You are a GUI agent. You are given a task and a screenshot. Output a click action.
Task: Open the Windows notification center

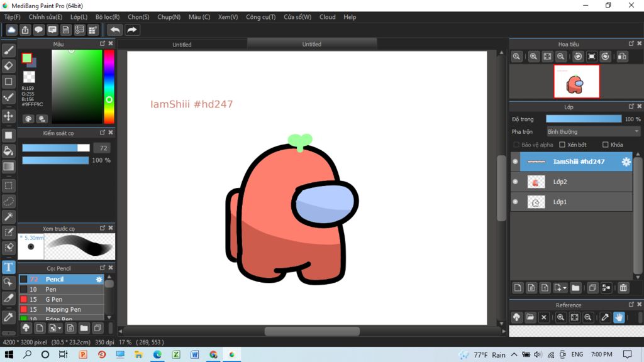click(x=627, y=354)
